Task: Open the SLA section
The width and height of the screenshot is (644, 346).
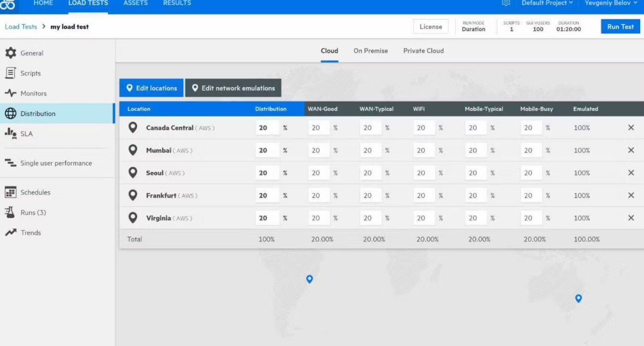Action: (26, 133)
